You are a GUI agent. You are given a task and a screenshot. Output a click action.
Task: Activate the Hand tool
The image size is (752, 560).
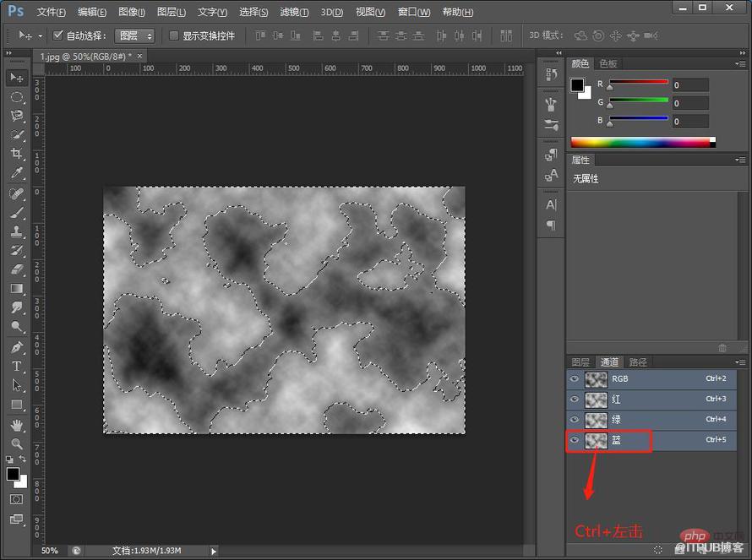[17, 424]
